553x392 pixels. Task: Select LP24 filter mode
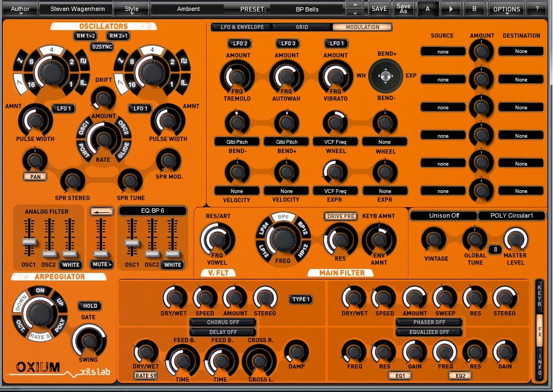pyautogui.click(x=264, y=229)
